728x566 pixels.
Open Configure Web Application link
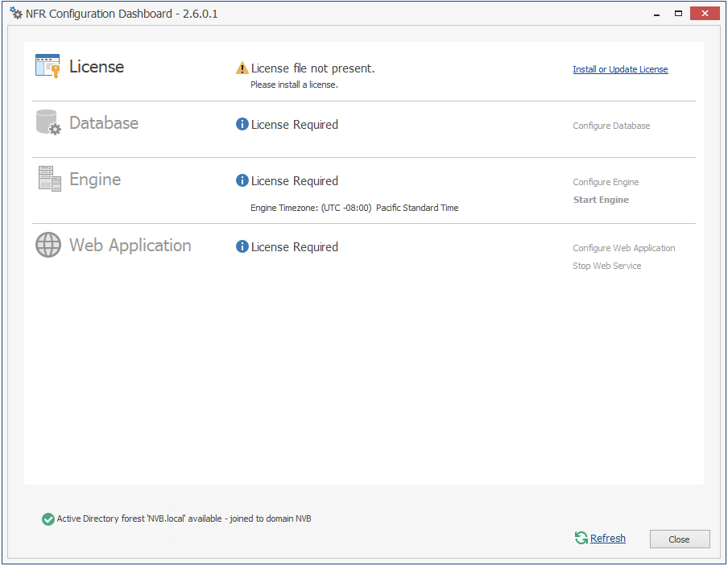[624, 248]
